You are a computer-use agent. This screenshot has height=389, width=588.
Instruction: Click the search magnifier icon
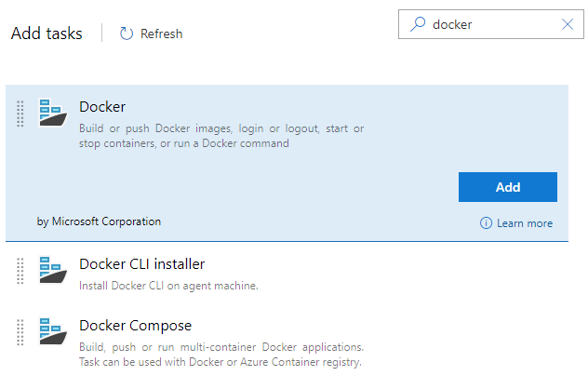click(418, 25)
